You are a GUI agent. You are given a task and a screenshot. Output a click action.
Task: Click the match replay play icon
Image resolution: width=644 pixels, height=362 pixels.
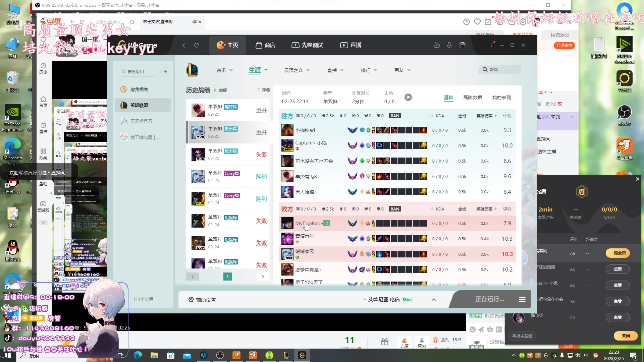click(x=408, y=98)
